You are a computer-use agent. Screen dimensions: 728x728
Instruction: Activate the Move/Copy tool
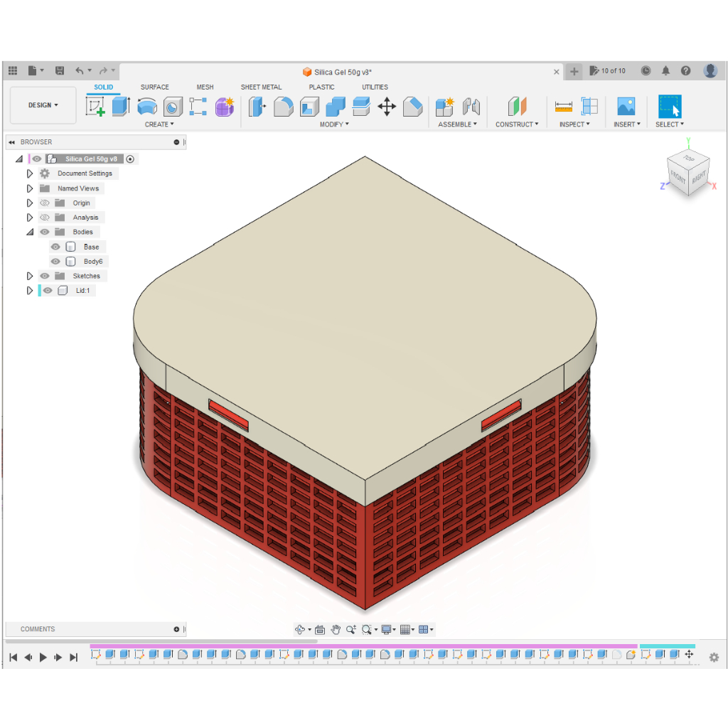pyautogui.click(x=387, y=107)
